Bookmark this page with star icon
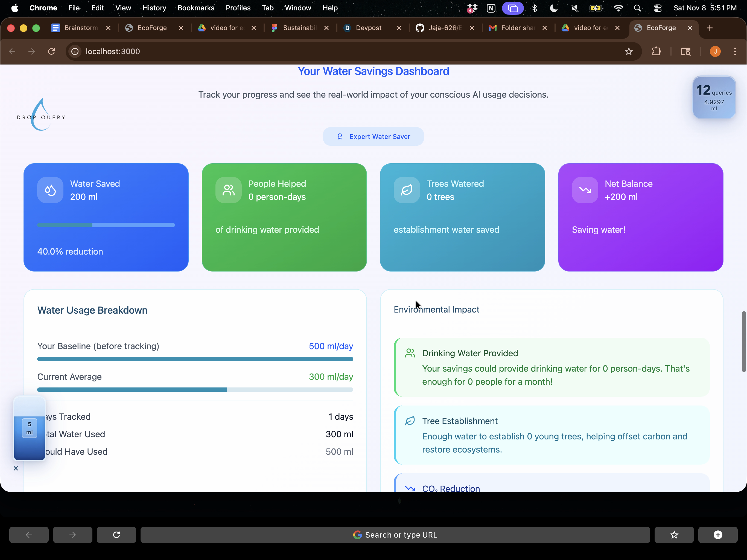 pos(628,51)
